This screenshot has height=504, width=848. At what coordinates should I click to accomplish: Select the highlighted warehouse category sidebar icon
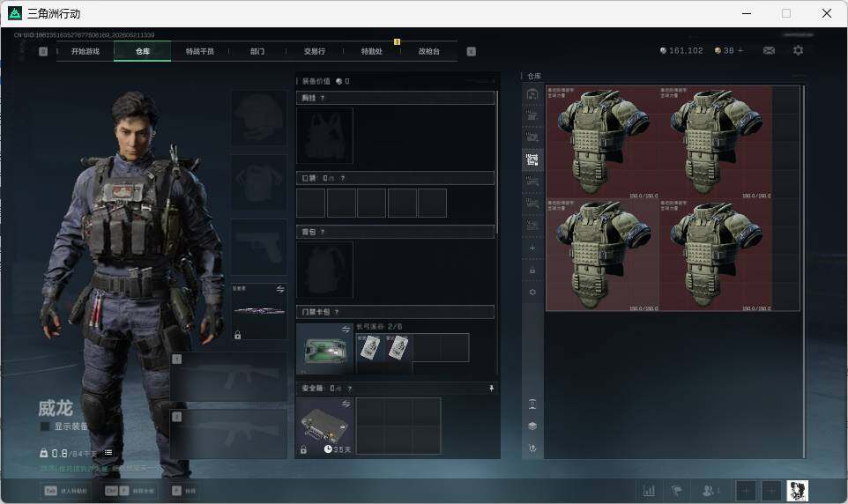point(532,159)
